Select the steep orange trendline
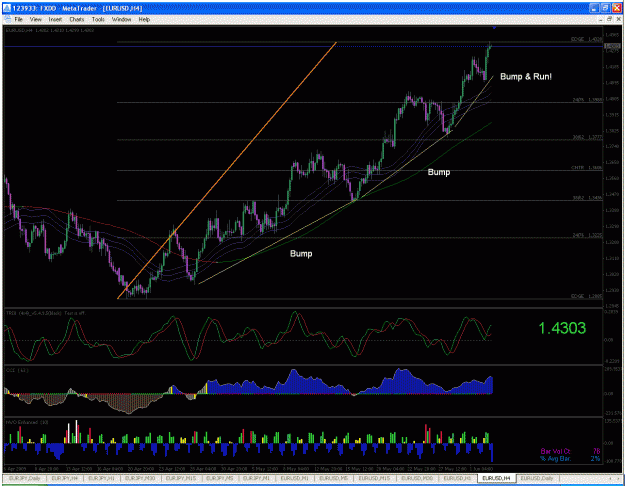Viewport: 625px width, 486px height. pos(227,170)
